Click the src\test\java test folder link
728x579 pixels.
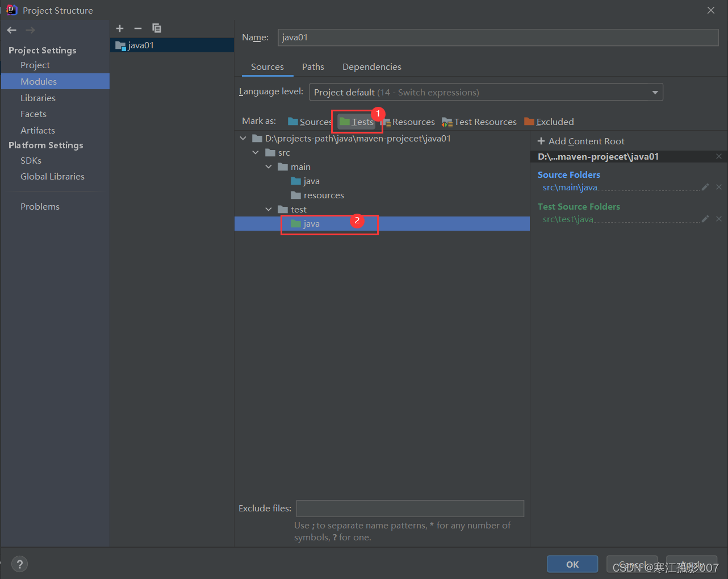(568, 219)
